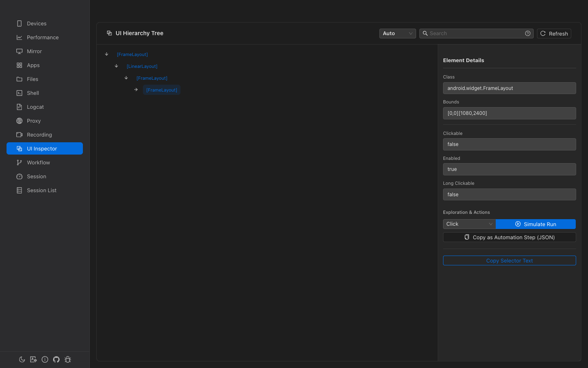Screen dimensions: 588x368
Task: Click the hierarchy Search input field
Action: pyautogui.click(x=474, y=33)
